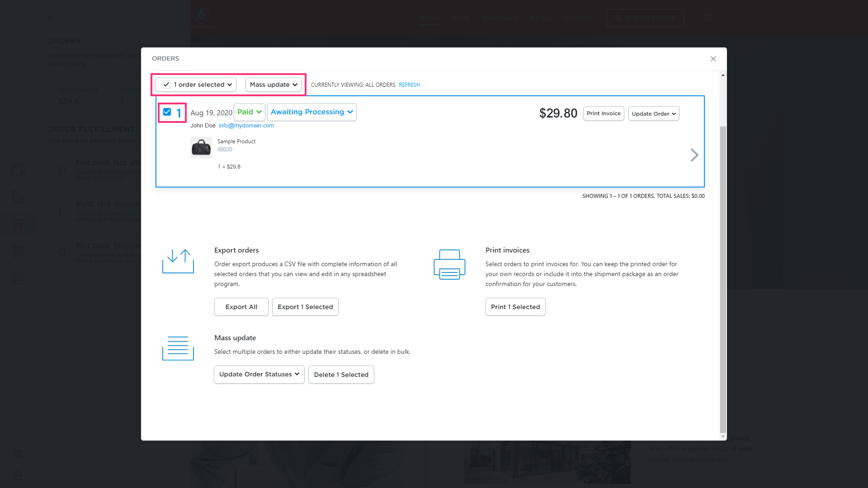Expand order details with right chevron

[x=694, y=155]
